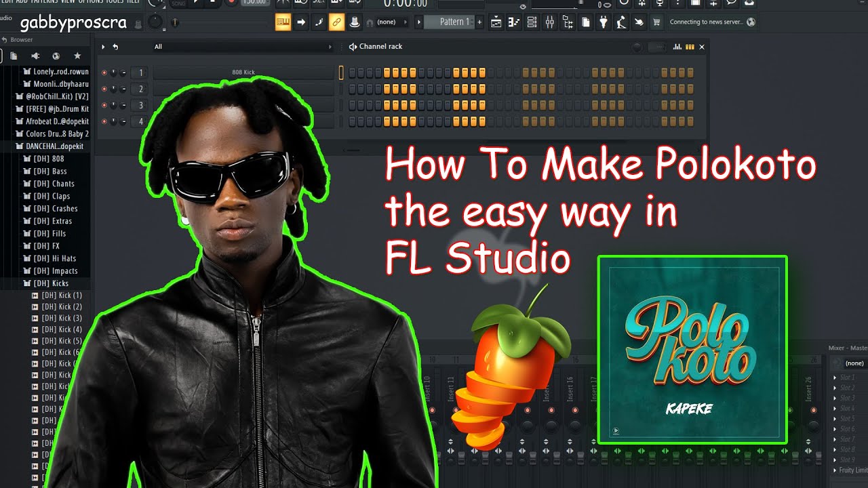Open Lonely..rod.rowun folder
Image resolution: width=868 pixels, height=488 pixels.
click(56, 72)
